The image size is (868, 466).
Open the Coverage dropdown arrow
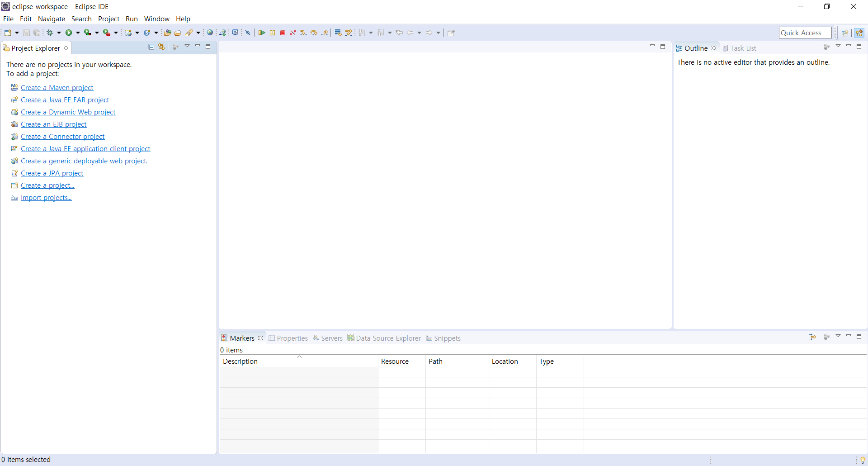[97, 33]
